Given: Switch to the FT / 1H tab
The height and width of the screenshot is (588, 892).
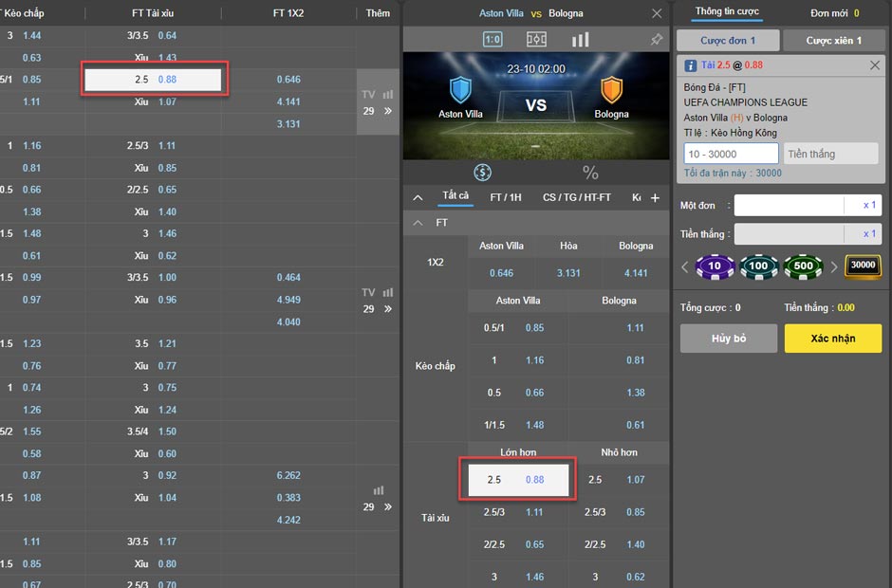Looking at the screenshot, I should point(506,197).
